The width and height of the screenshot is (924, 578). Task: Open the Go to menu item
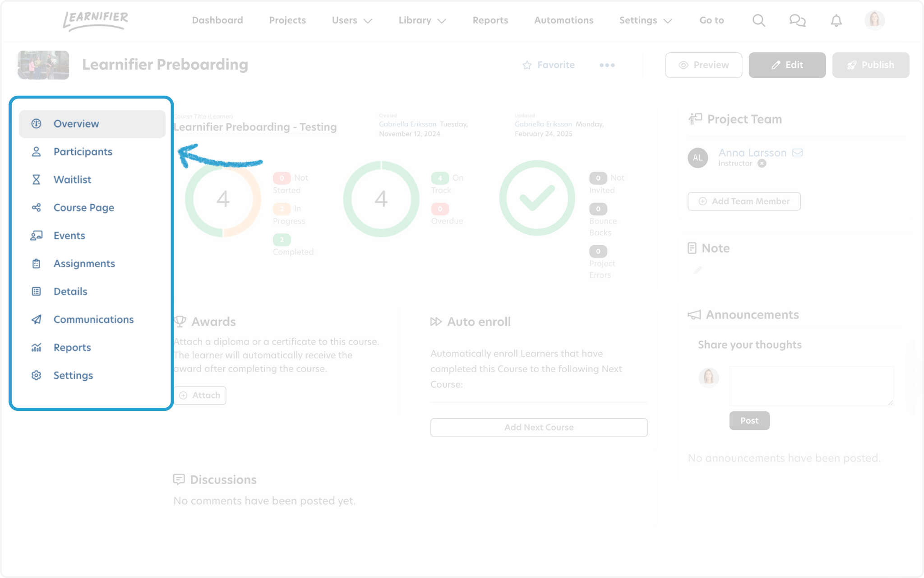coord(712,20)
